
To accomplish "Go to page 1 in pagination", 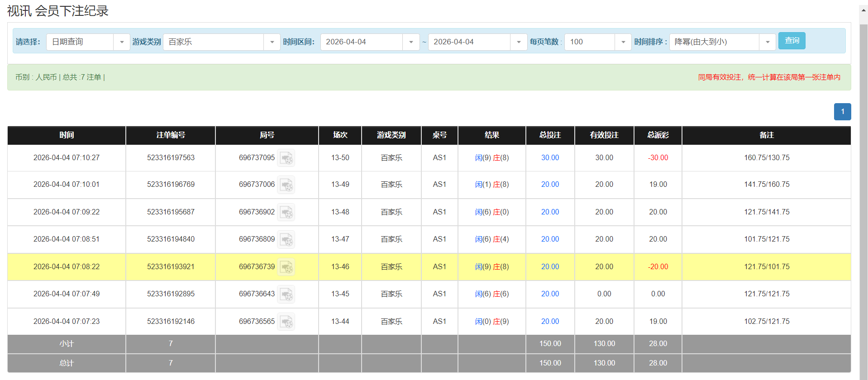I will [842, 112].
